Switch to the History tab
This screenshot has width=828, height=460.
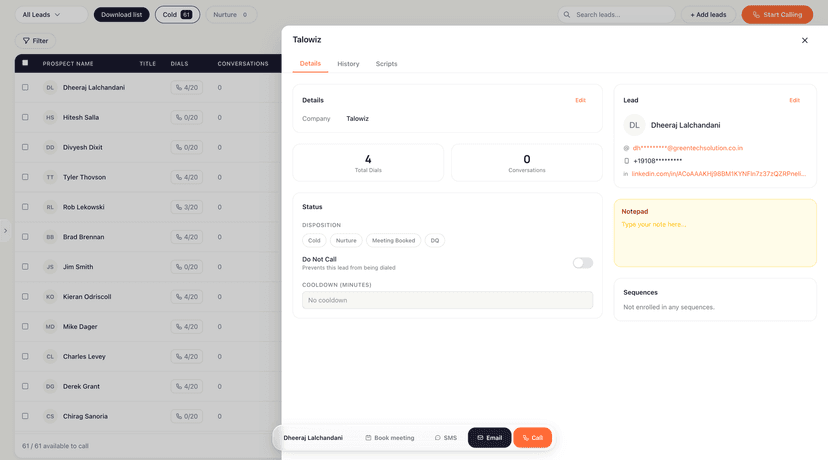[348, 64]
